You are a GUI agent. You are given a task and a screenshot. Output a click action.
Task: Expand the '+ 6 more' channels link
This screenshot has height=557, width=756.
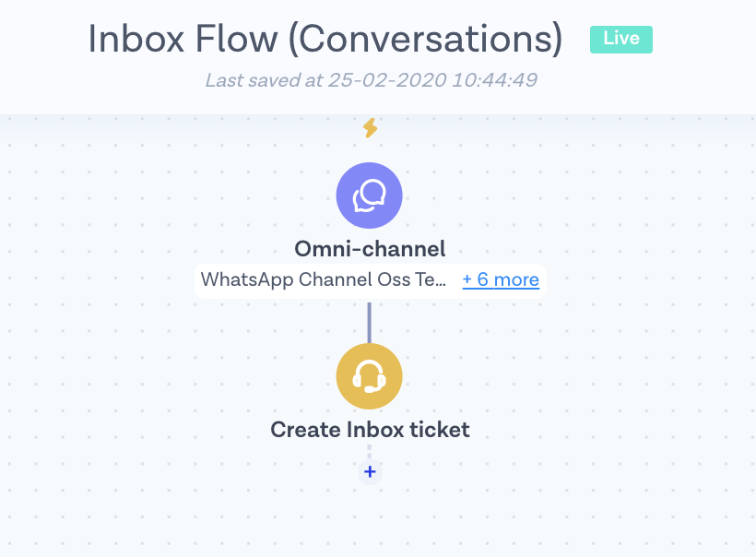[501, 279]
